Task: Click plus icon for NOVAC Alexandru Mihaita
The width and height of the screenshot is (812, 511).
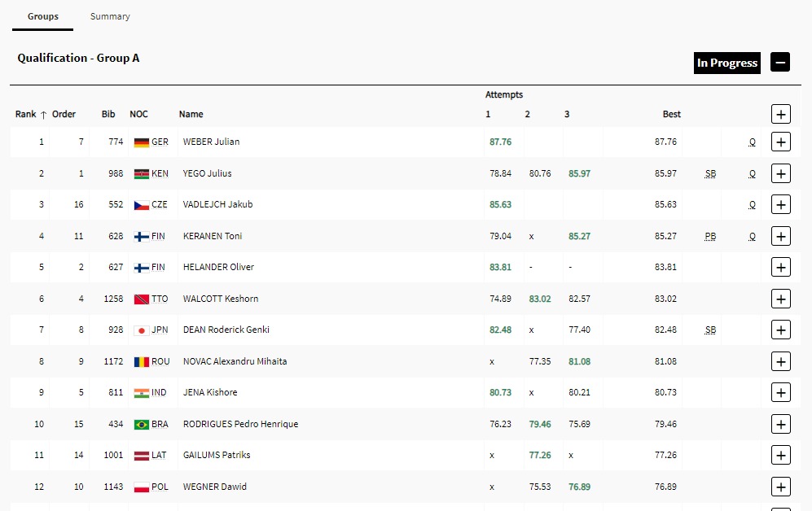Action: coord(780,361)
